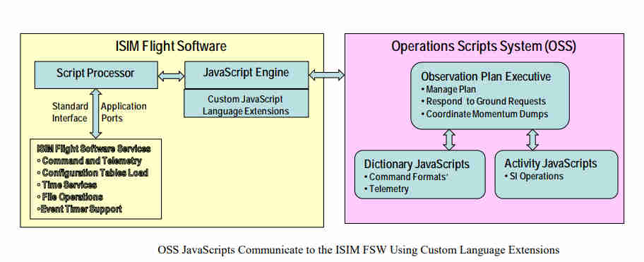The image size is (644, 262).
Task: Click the Script Processor box
Action: pyautogui.click(x=96, y=75)
